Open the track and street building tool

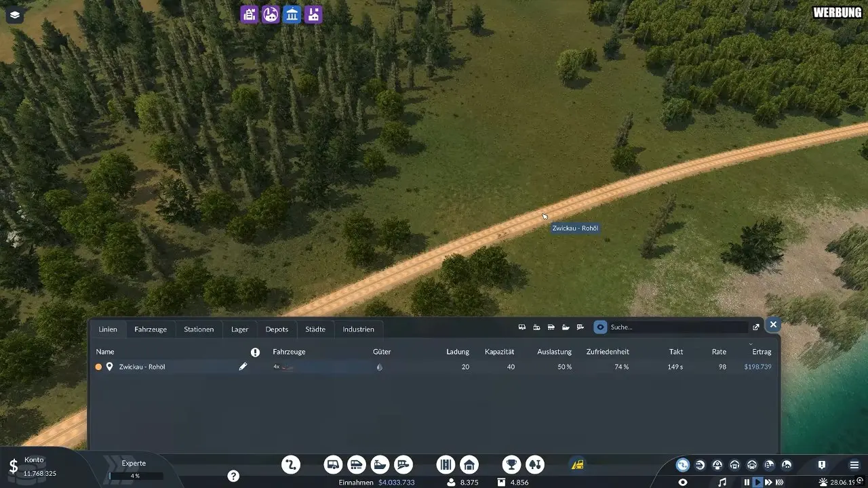446,464
